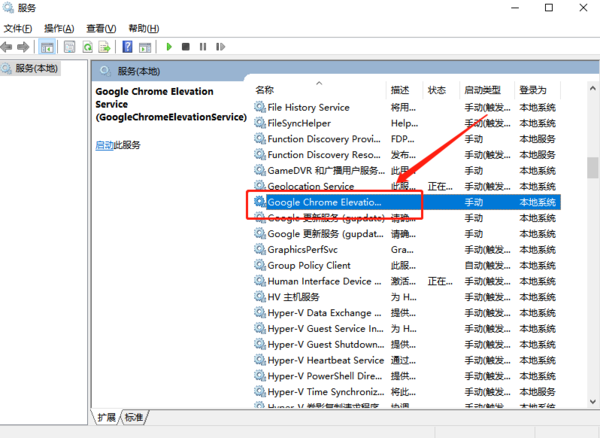This screenshot has height=438, width=600.
Task: Open the 操作(A) menu
Action: (60, 28)
